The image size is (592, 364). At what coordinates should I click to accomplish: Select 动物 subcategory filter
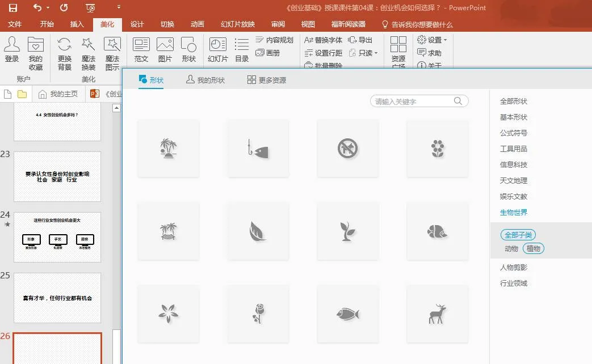point(511,248)
